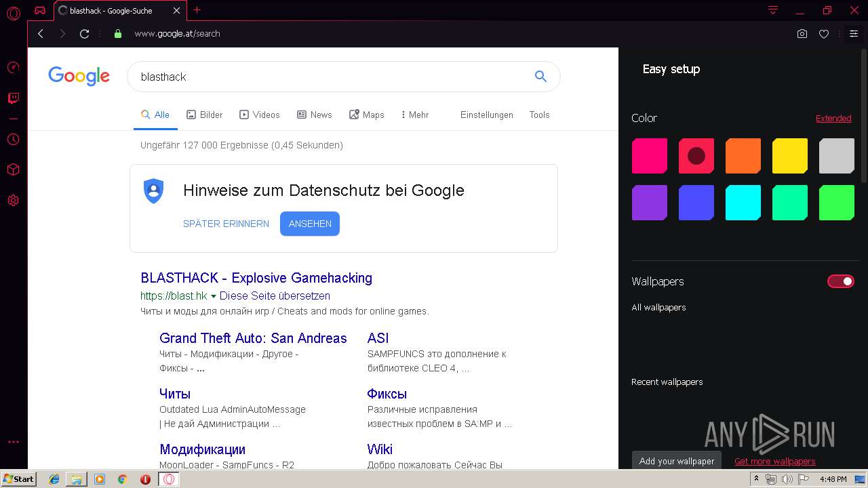Click Get more wallpapers link
The image size is (868, 488).
pos(774,461)
